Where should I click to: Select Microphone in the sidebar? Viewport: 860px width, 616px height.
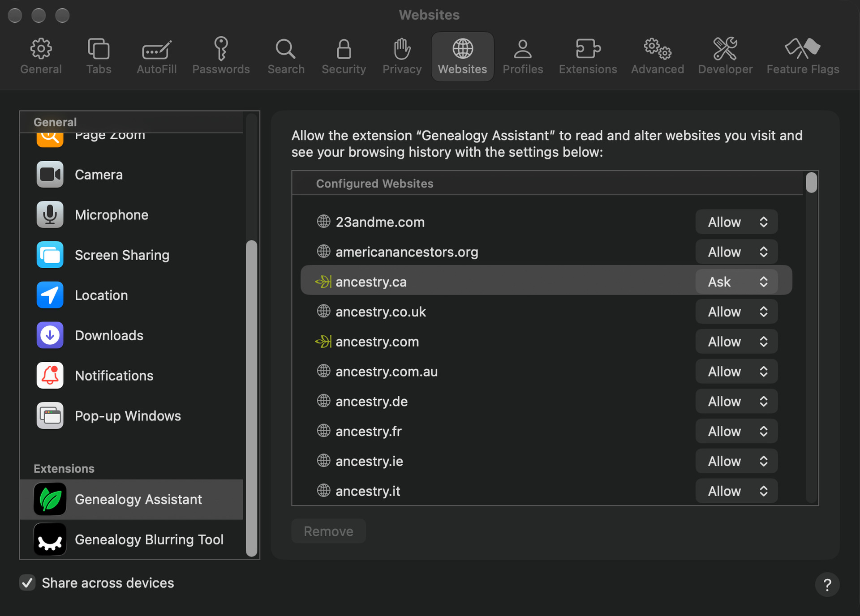tap(131, 215)
